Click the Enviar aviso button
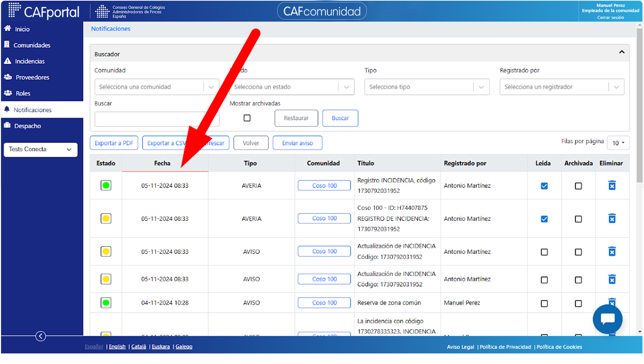Screen dimensions: 644x364 point(297,143)
